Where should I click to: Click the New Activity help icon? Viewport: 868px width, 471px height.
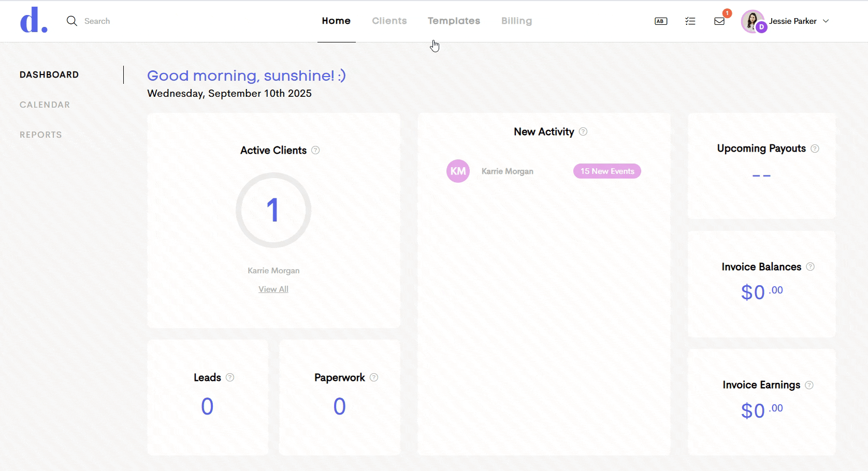pyautogui.click(x=583, y=131)
